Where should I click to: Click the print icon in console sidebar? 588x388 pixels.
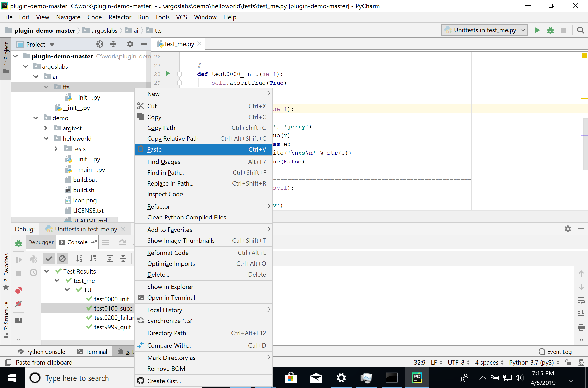[581, 327]
